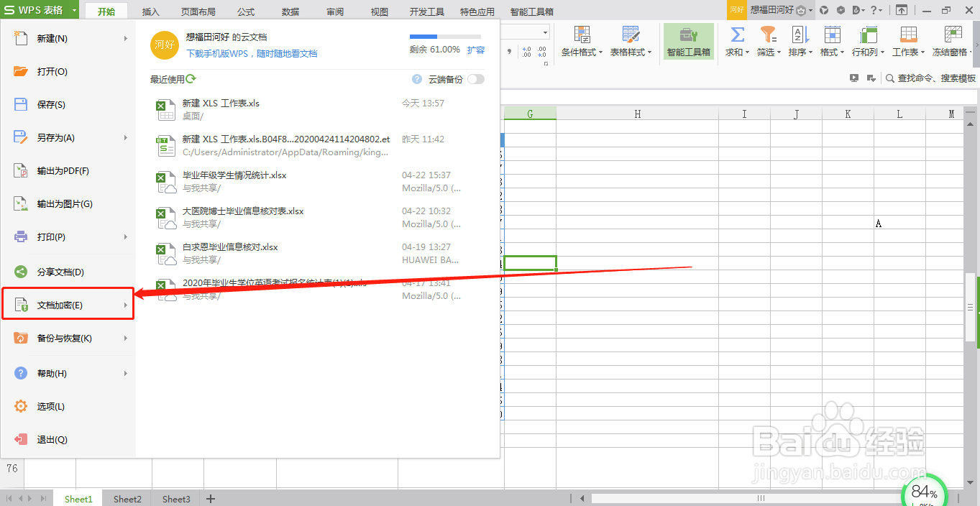Click the 退出(Q) exit icon

[21, 439]
